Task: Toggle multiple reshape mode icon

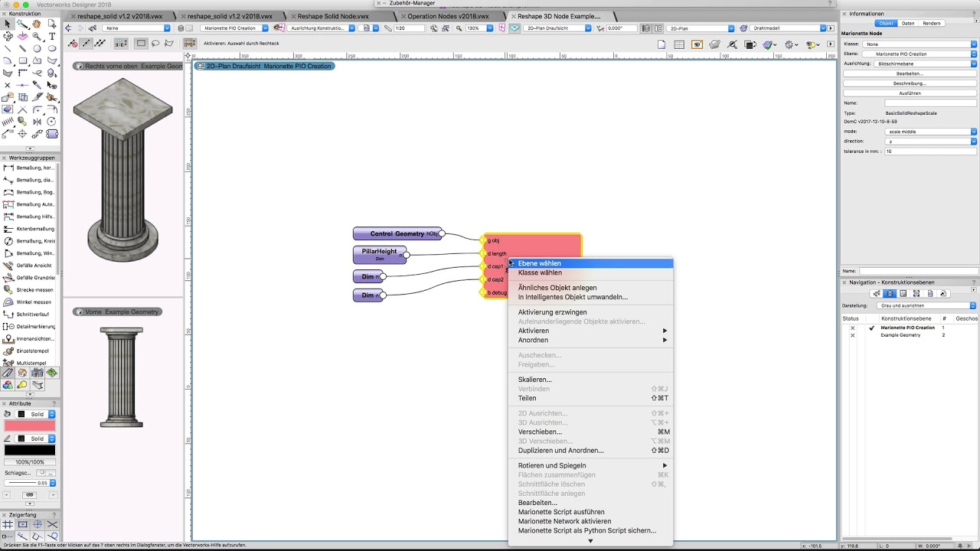Action: click(100, 44)
